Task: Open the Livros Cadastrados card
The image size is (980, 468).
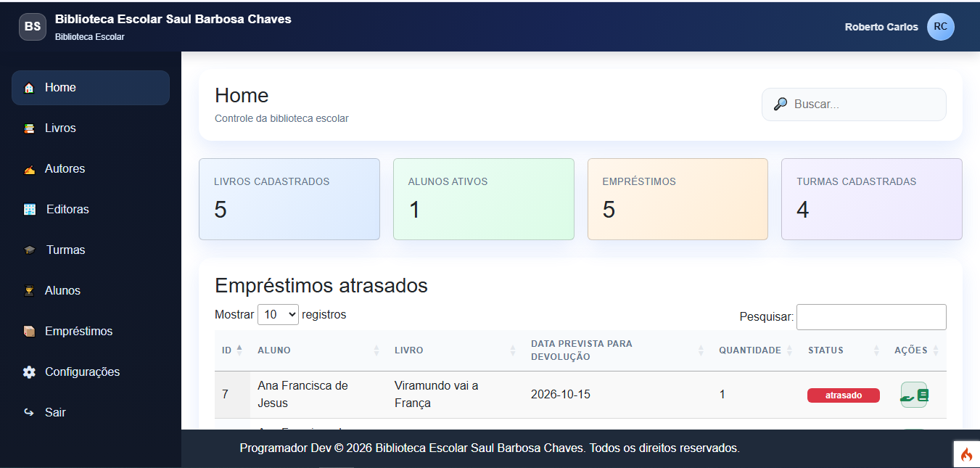Action: click(x=289, y=200)
